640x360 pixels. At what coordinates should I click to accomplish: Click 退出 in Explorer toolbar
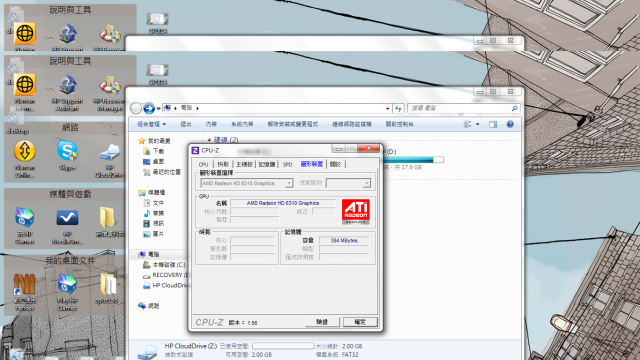point(186,124)
